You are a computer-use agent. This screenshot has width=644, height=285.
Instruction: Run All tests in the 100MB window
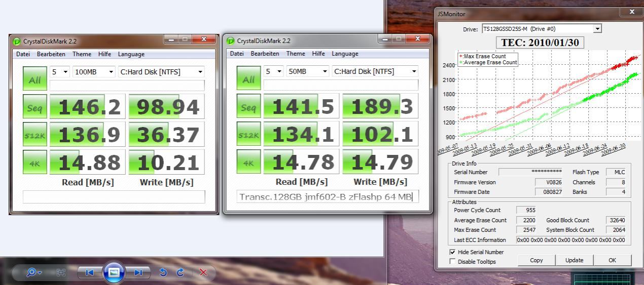pyautogui.click(x=35, y=79)
